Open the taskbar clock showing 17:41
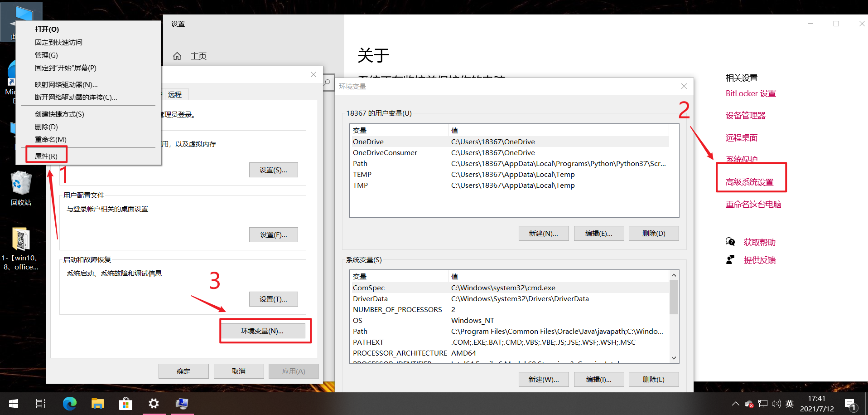The width and height of the screenshot is (868, 415). pos(817,404)
